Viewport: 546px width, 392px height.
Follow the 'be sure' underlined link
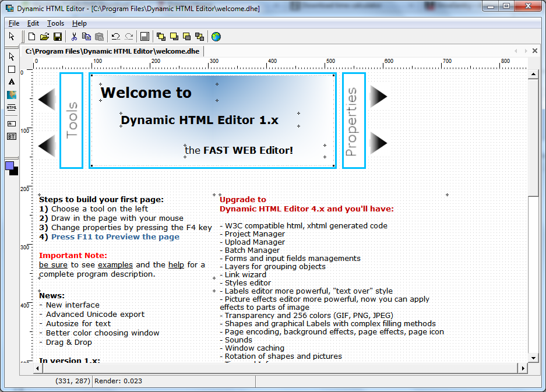53,265
